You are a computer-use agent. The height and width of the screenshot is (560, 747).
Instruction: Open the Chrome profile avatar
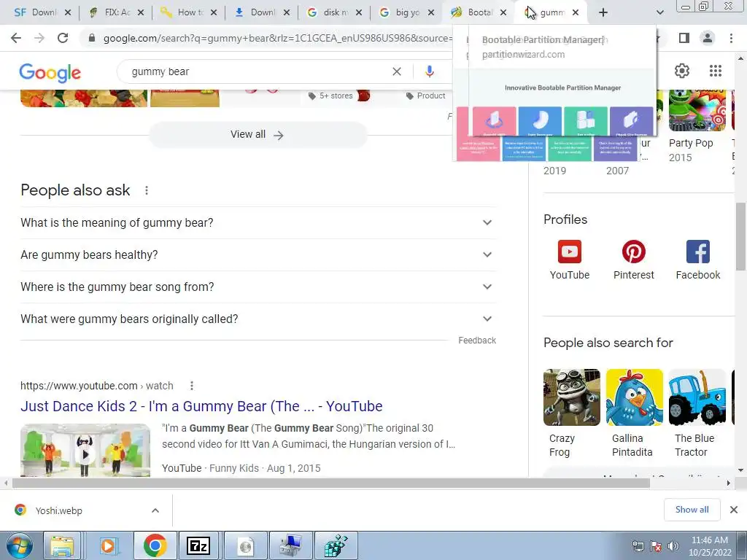(708, 38)
